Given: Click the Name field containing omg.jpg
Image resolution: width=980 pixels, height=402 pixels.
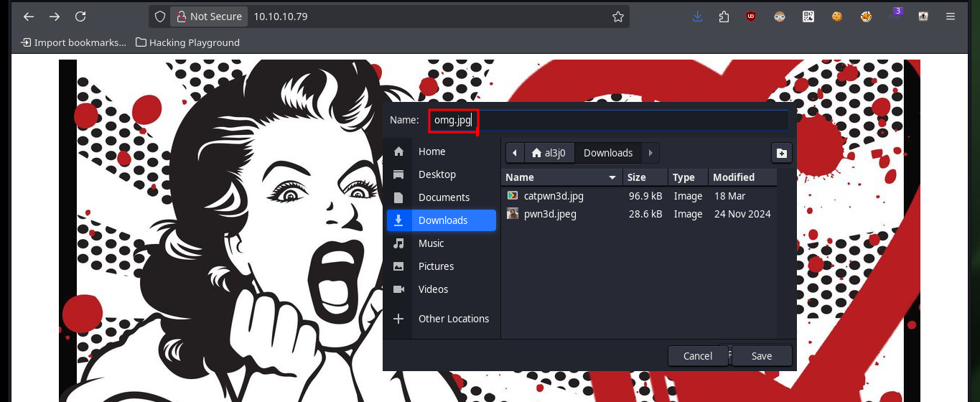Looking at the screenshot, I should [x=608, y=120].
